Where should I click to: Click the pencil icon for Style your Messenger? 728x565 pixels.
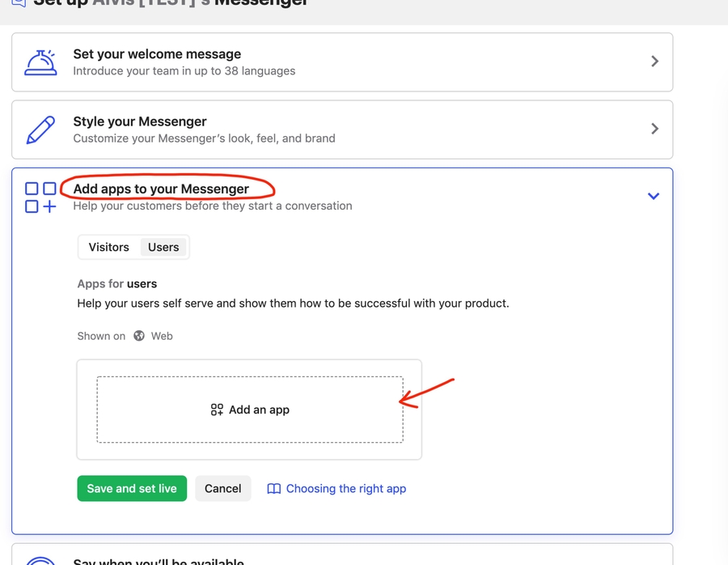(x=40, y=130)
